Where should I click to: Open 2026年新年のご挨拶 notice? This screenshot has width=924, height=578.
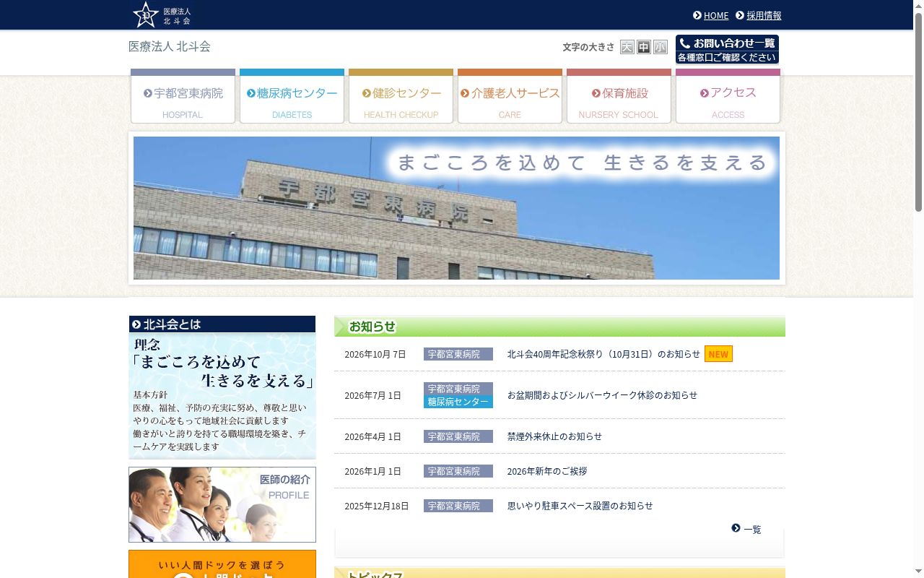tap(547, 471)
